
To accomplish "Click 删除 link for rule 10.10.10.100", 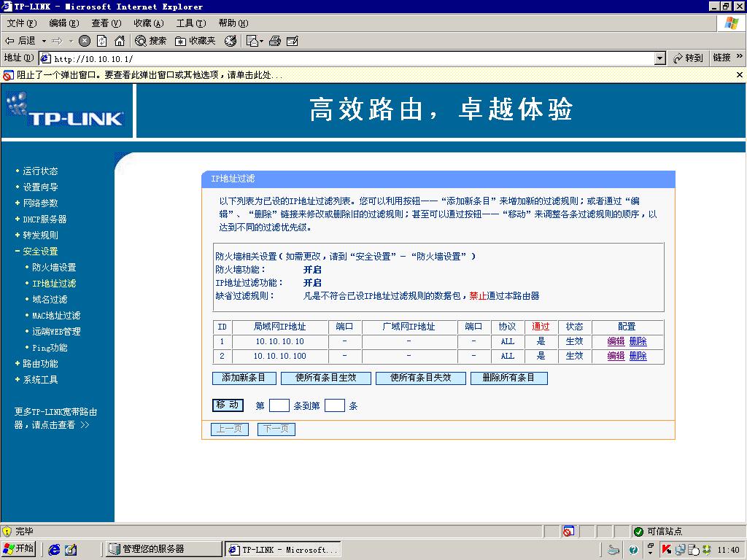I will coord(638,356).
